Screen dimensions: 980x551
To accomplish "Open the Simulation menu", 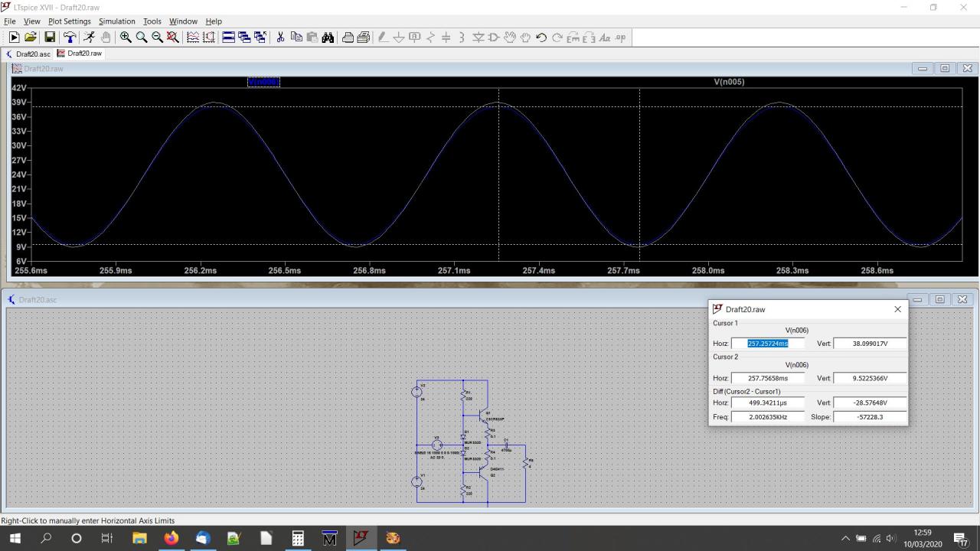I will tap(116, 21).
